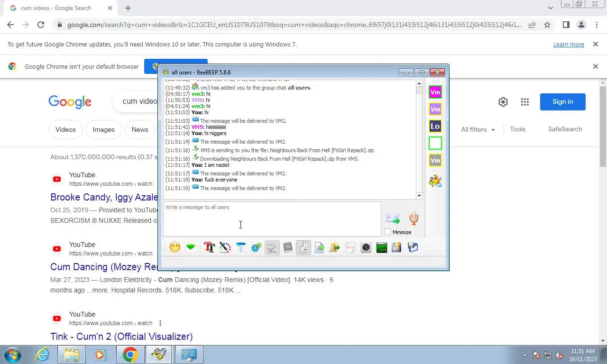
Task: Click the Chrome address bar URL
Action: pyautogui.click(x=294, y=25)
